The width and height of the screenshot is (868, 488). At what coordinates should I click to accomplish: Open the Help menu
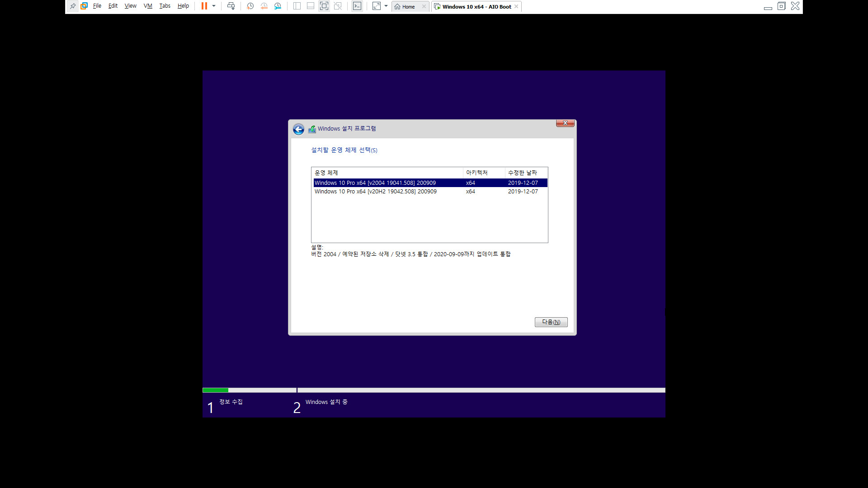[x=183, y=6]
